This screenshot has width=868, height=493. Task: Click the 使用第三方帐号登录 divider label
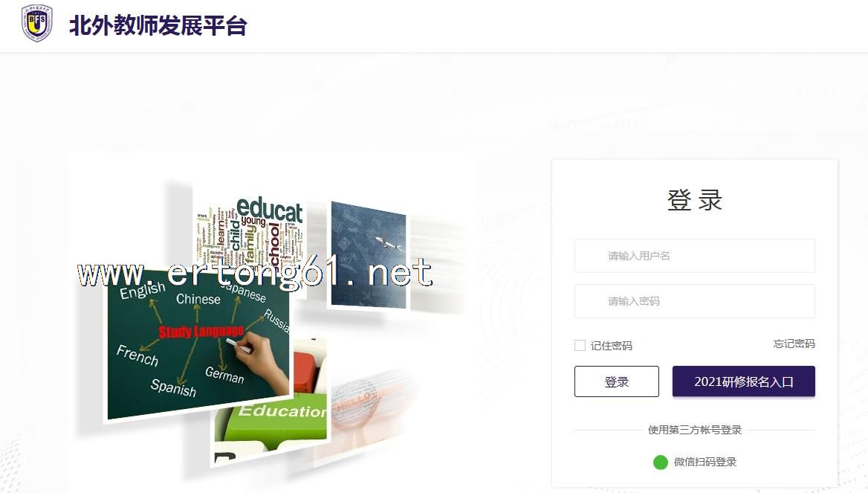pyautogui.click(x=695, y=430)
